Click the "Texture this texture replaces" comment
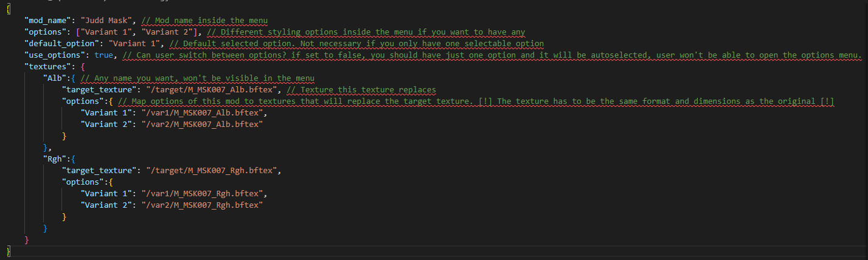Screen dimensions: 868x260 361,89
